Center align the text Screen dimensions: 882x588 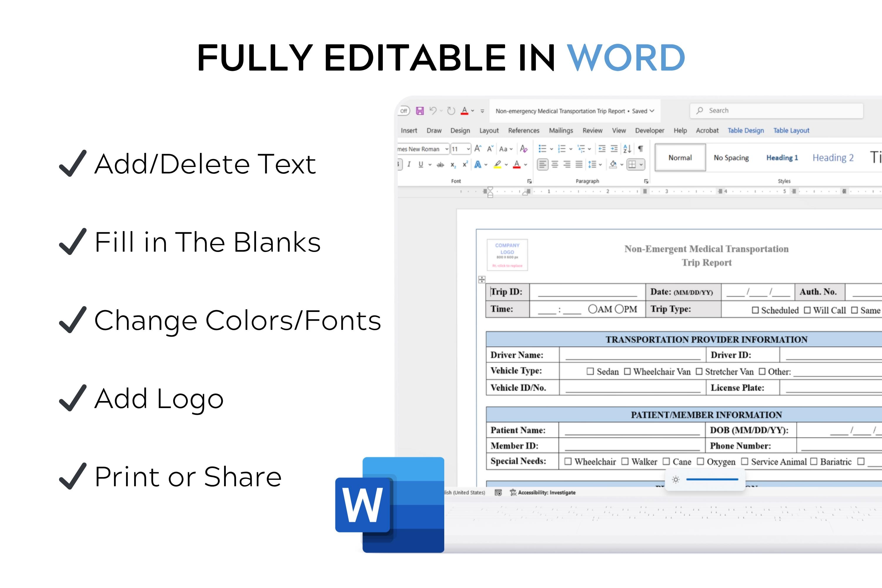coord(555,164)
